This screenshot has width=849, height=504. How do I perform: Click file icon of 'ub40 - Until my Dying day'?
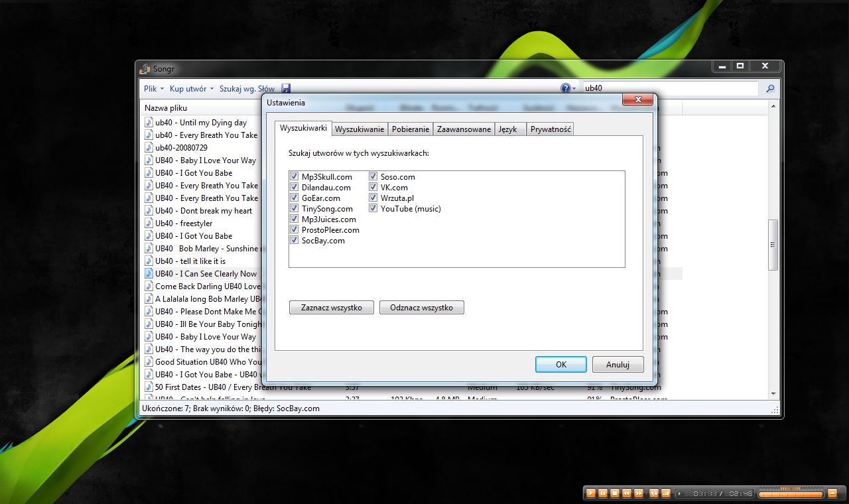click(149, 123)
